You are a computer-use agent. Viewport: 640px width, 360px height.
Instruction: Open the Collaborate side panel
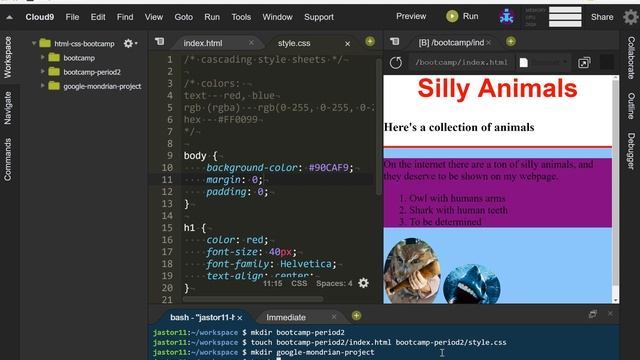coord(631,58)
